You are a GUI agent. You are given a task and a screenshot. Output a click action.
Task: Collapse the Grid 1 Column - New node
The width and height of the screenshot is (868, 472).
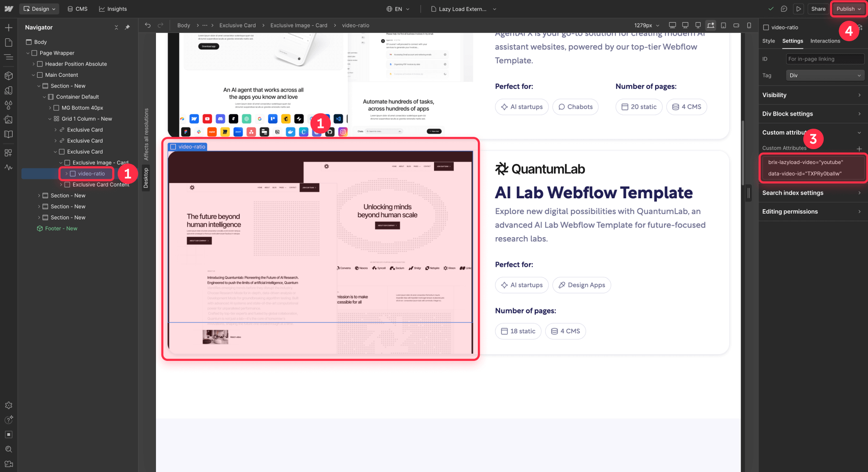50,119
